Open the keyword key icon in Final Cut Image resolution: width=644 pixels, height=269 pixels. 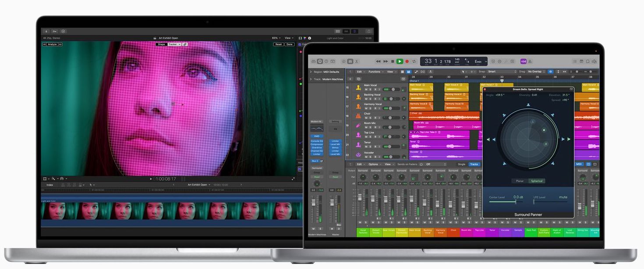55,31
